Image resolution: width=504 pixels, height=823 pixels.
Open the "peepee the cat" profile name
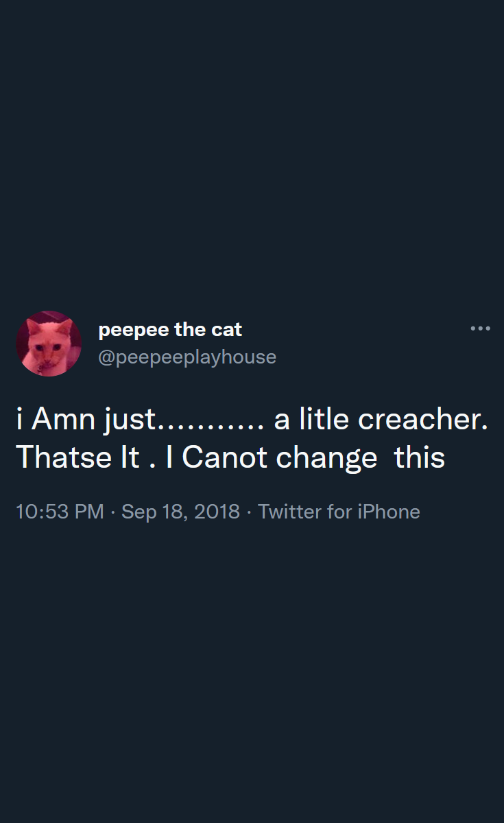tap(170, 330)
